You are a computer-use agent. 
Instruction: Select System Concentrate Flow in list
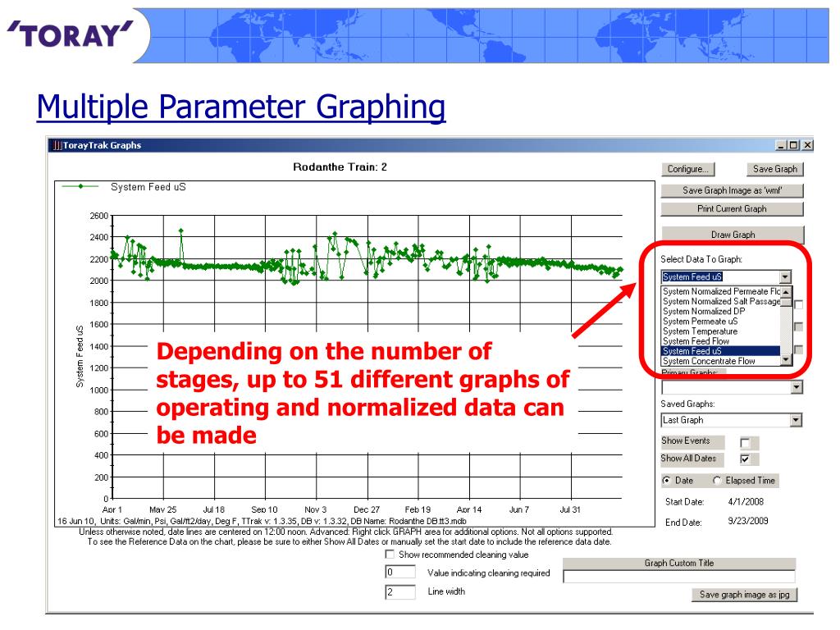point(721,361)
